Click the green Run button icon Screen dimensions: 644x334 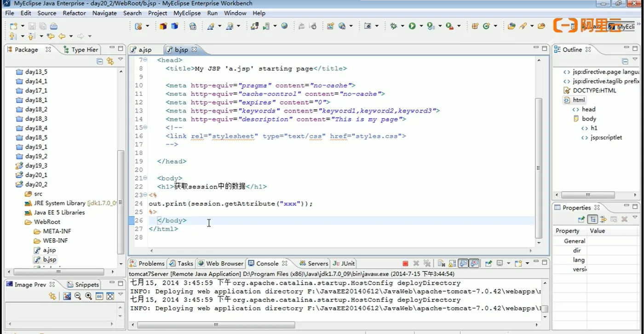[x=412, y=26]
